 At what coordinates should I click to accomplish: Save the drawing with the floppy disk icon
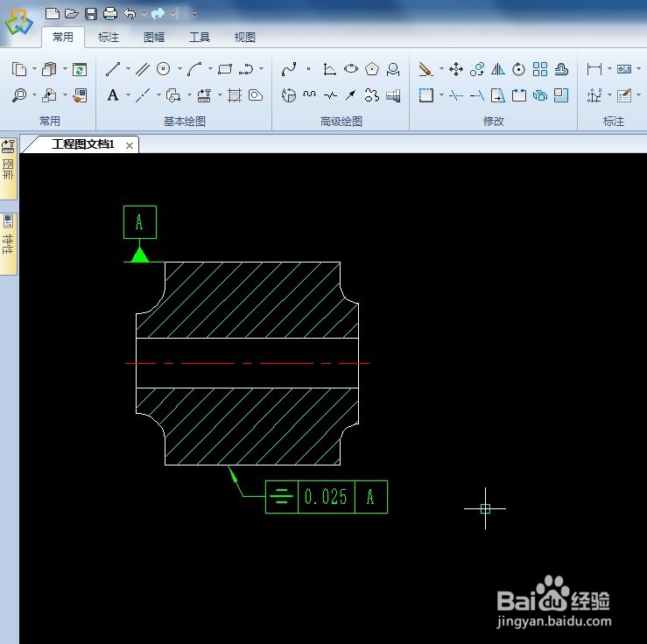click(x=91, y=14)
